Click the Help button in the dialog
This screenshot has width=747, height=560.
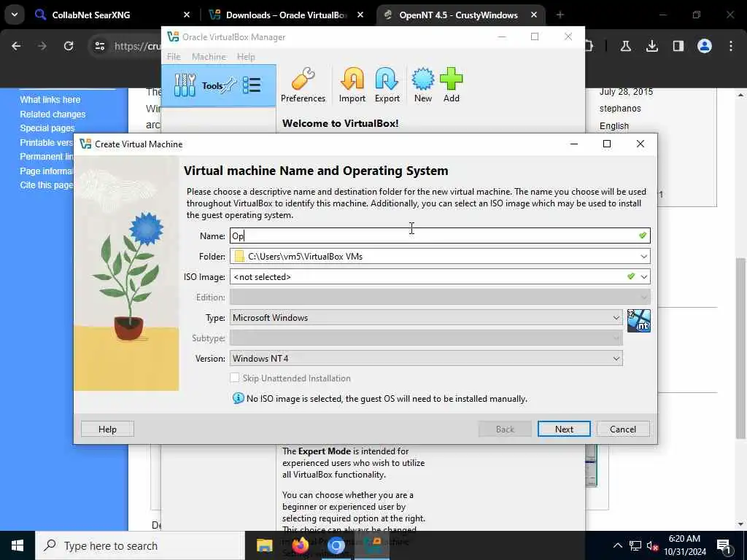(107, 429)
